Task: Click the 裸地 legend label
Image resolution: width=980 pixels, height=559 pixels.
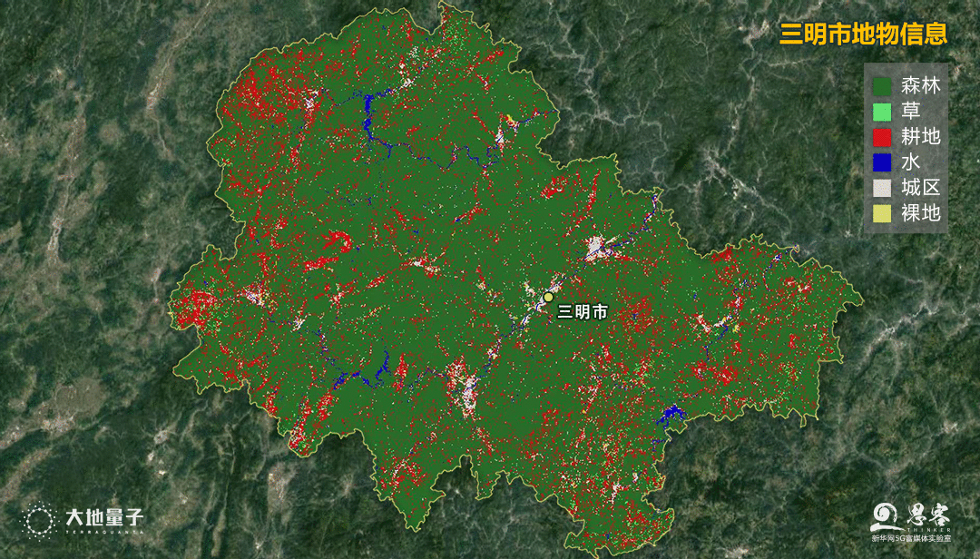Action: [x=921, y=213]
